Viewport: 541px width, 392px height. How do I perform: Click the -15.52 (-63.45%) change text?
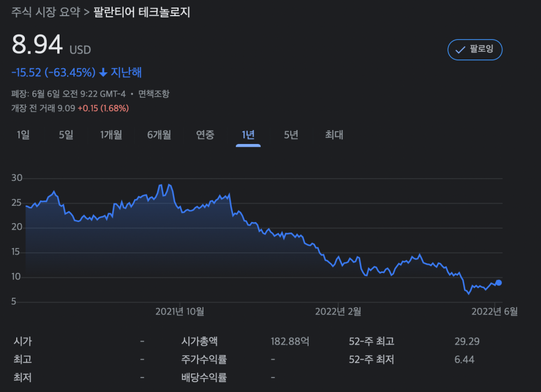pyautogui.click(x=54, y=72)
